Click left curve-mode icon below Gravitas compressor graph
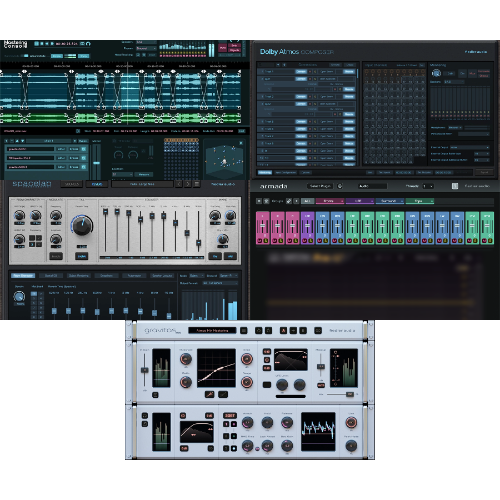Viewport: 500px width, 500px height. click(x=209, y=395)
